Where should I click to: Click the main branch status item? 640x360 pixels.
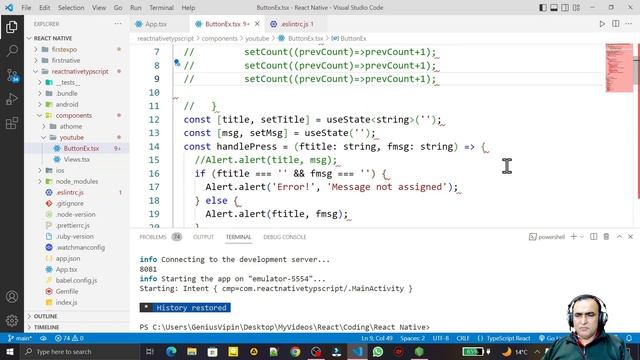point(19,338)
